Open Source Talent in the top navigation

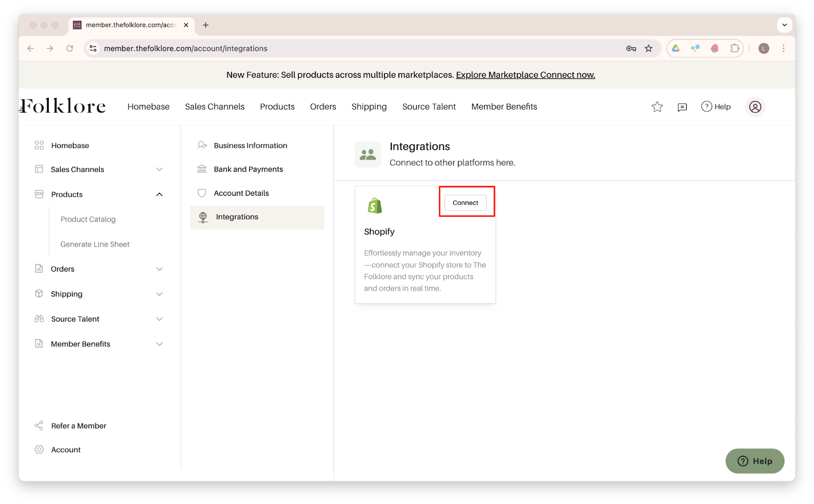point(429,107)
